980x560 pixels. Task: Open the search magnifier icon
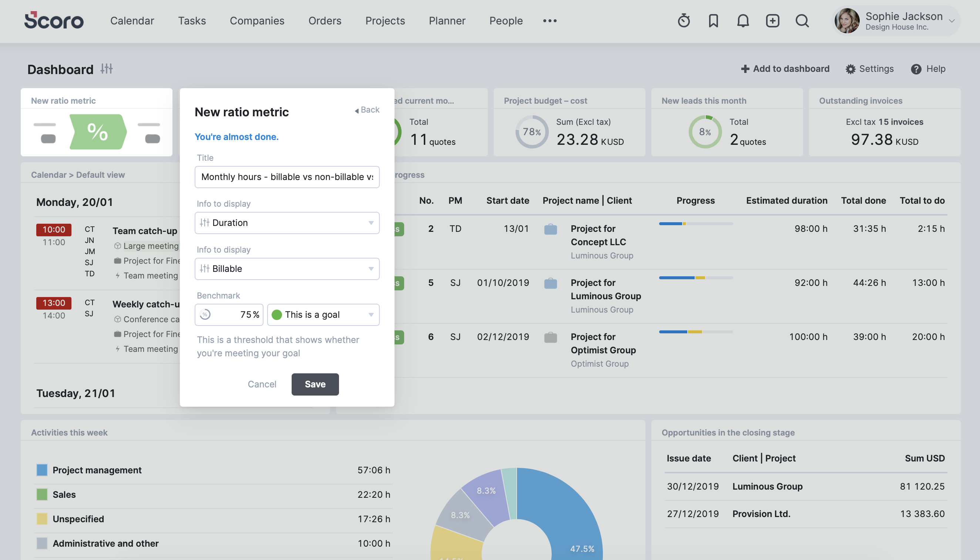pos(802,21)
